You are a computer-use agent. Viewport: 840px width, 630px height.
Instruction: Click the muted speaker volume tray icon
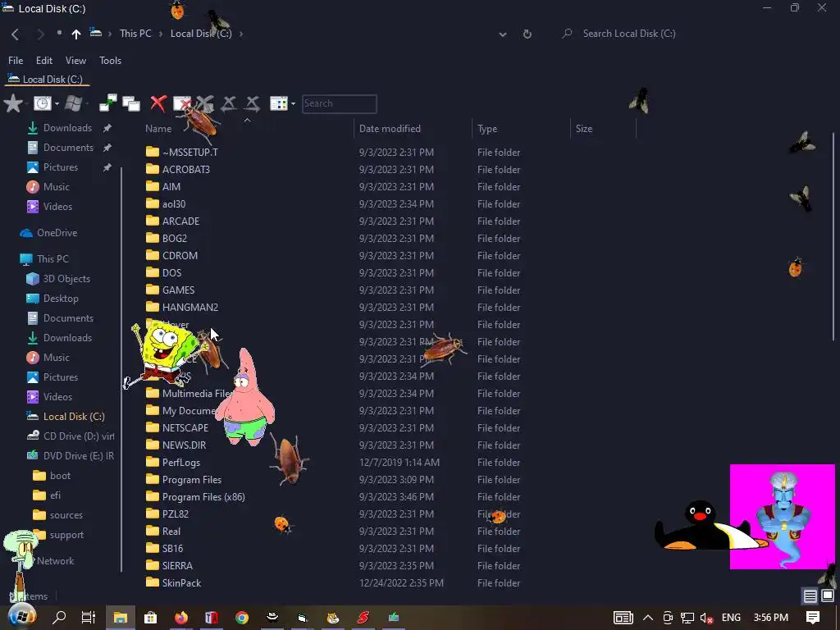tap(706, 618)
